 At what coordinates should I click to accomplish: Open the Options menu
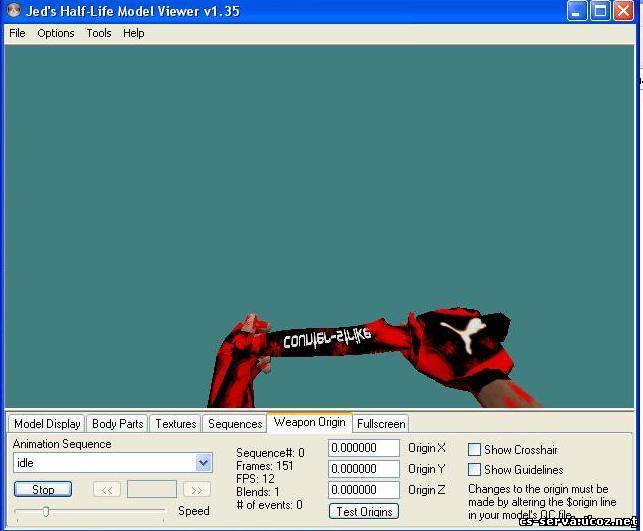point(56,33)
